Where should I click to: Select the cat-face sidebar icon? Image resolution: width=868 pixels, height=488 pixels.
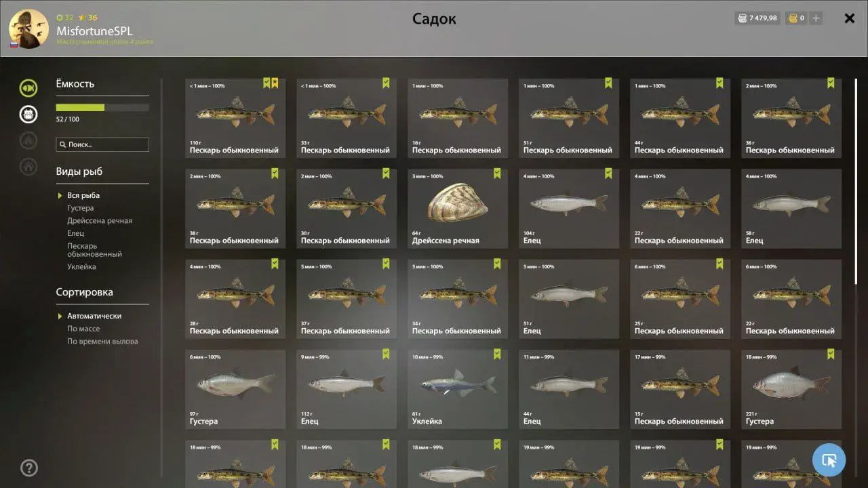28,114
